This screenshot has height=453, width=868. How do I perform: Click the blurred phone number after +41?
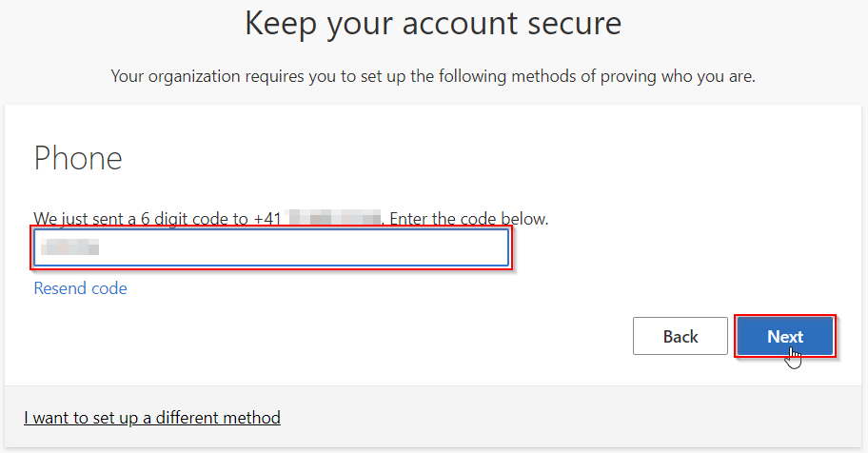[x=333, y=219]
